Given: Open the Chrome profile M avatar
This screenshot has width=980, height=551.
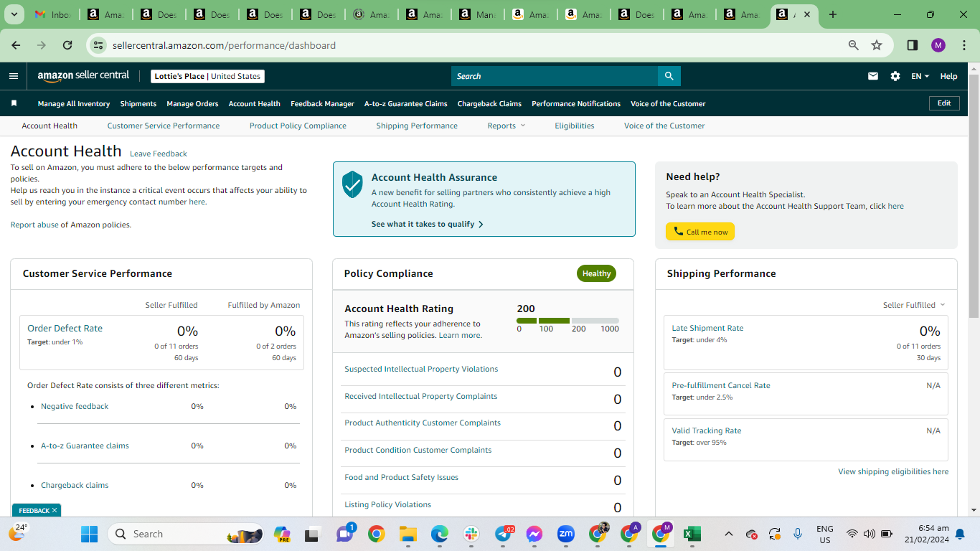Looking at the screenshot, I should pyautogui.click(x=938, y=45).
